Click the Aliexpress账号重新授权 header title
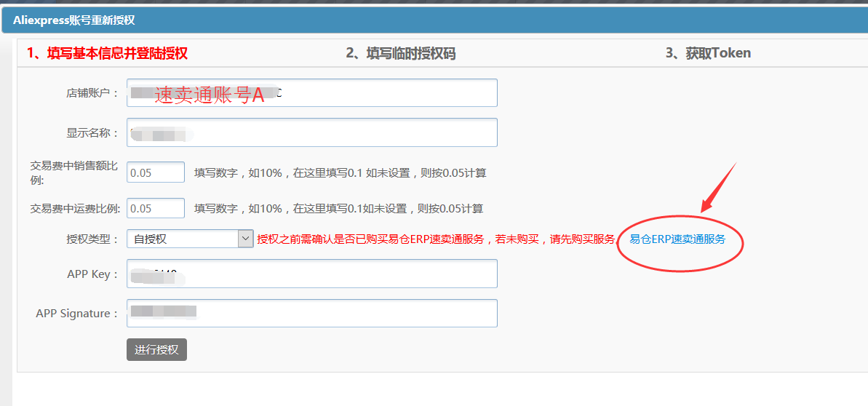Screen dimensions: 868x406 (74, 21)
